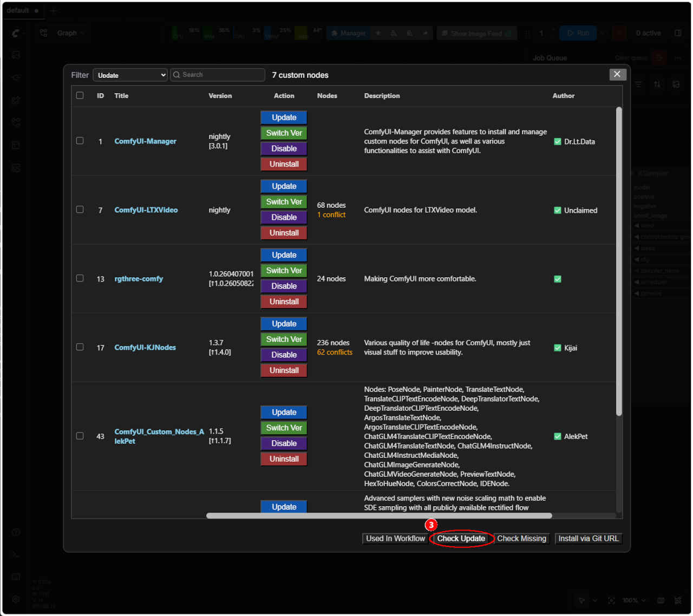Viewport: 693px width, 616px height.
Task: Close the custom nodes dialog
Action: click(617, 74)
